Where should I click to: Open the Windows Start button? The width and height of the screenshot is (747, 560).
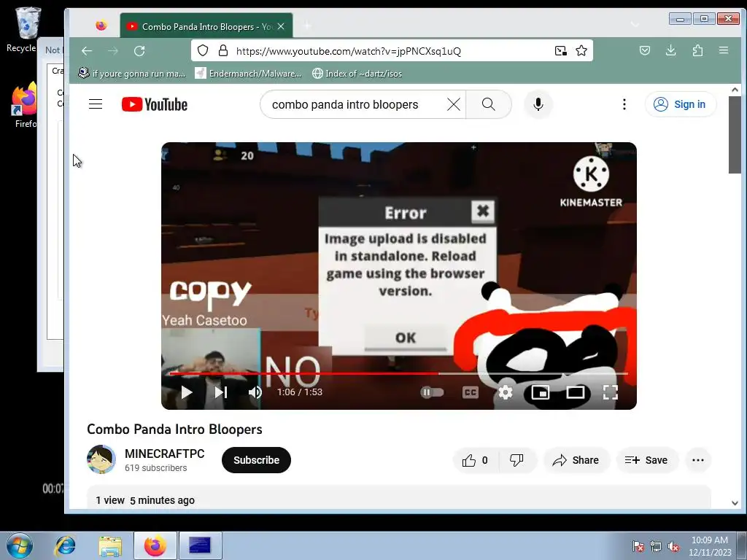(x=20, y=545)
